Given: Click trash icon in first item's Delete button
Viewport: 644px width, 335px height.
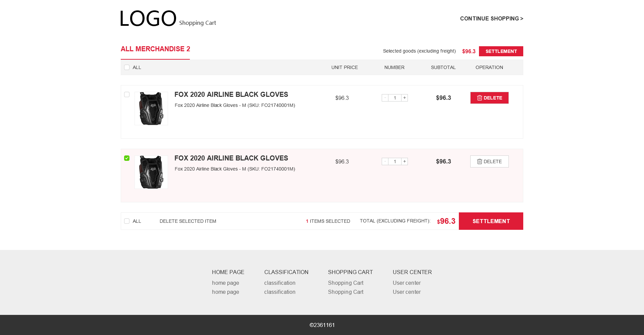Looking at the screenshot, I should click(x=480, y=98).
